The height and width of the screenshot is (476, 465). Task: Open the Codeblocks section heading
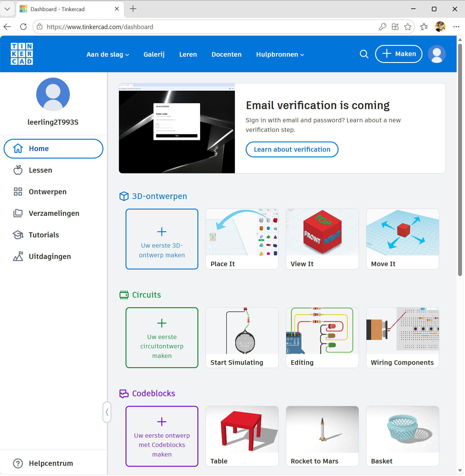point(154,394)
